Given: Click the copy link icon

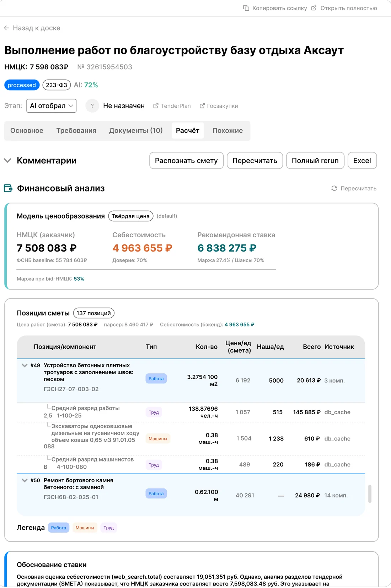Looking at the screenshot, I should tap(246, 8).
